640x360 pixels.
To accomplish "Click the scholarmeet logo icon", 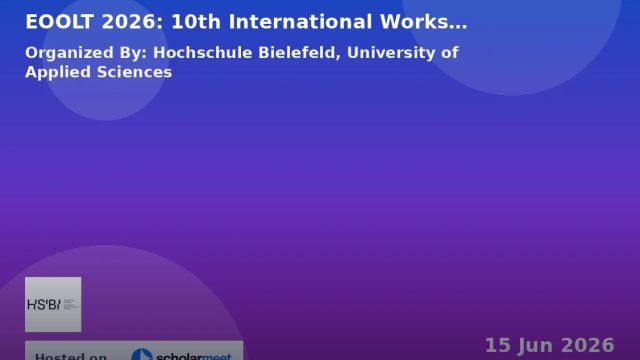I will point(142,354).
